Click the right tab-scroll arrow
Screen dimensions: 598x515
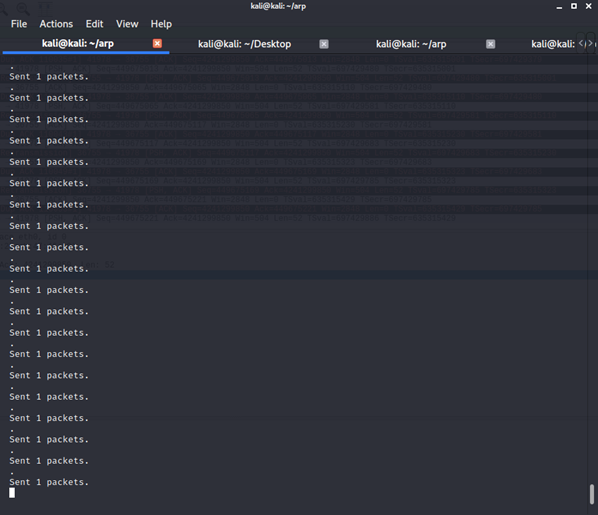pos(590,43)
